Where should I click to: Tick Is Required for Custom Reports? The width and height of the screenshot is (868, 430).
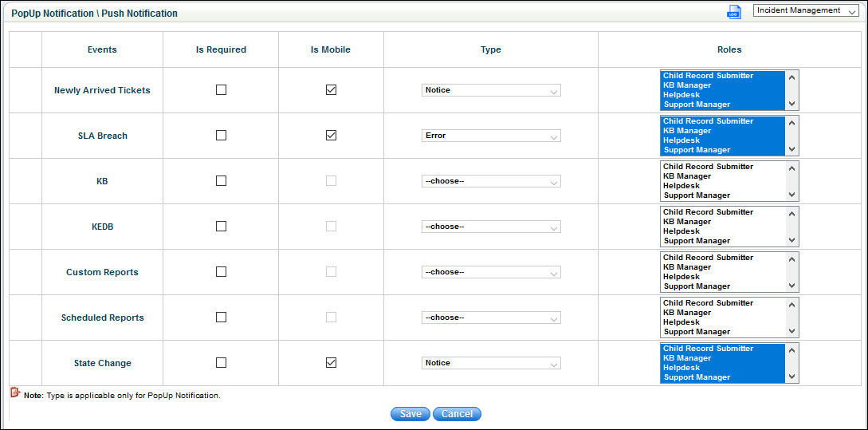coord(221,271)
